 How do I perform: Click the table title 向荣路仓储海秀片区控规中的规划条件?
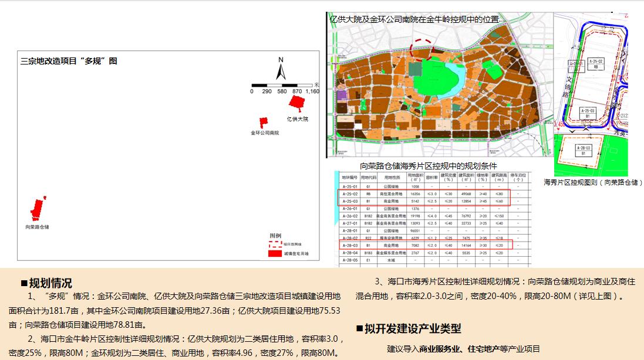point(429,166)
